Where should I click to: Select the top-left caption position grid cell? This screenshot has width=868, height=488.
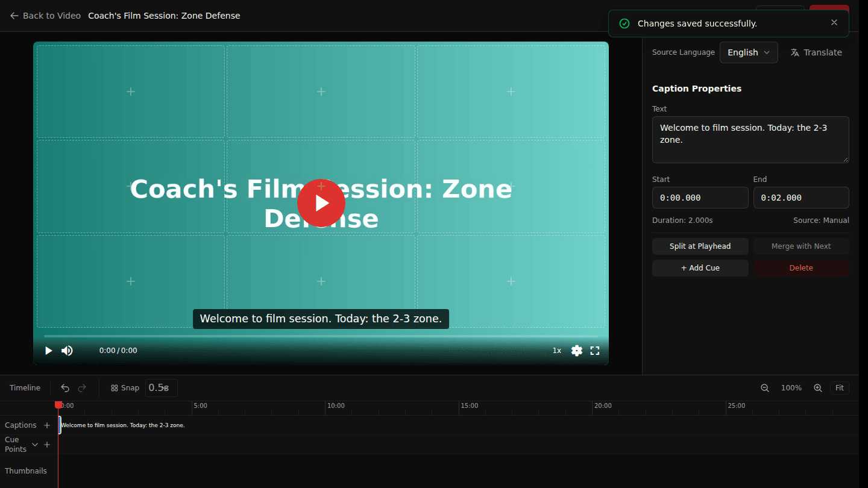tap(131, 92)
